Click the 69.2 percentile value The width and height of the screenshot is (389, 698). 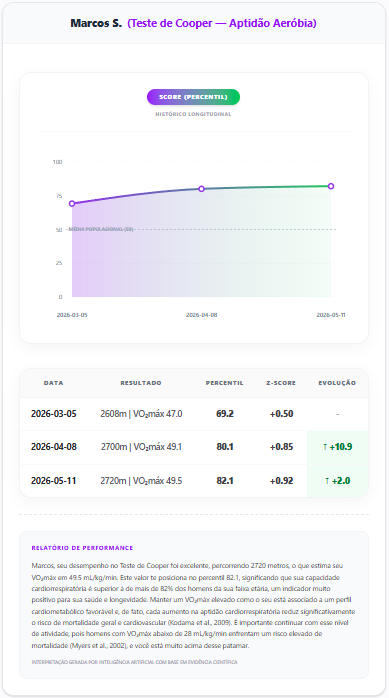(x=225, y=414)
